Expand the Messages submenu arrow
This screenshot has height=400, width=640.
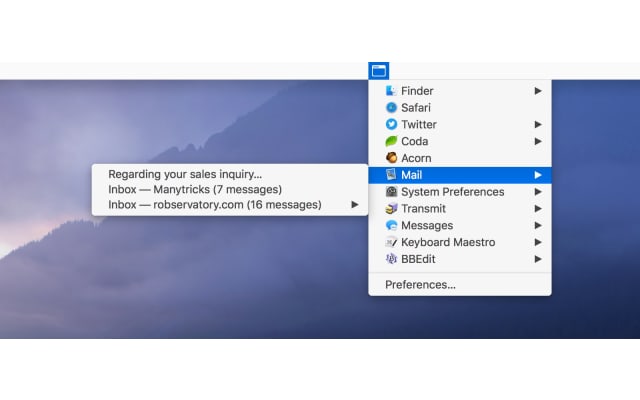coord(538,225)
